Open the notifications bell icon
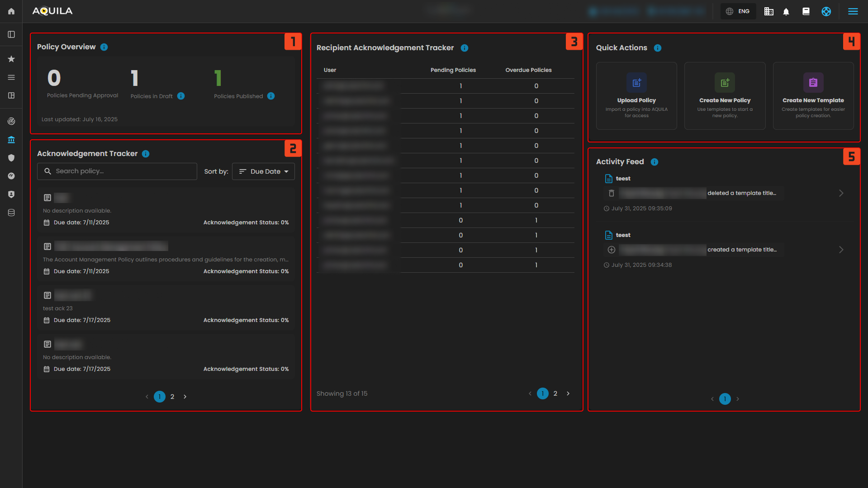The image size is (868, 488). [786, 12]
